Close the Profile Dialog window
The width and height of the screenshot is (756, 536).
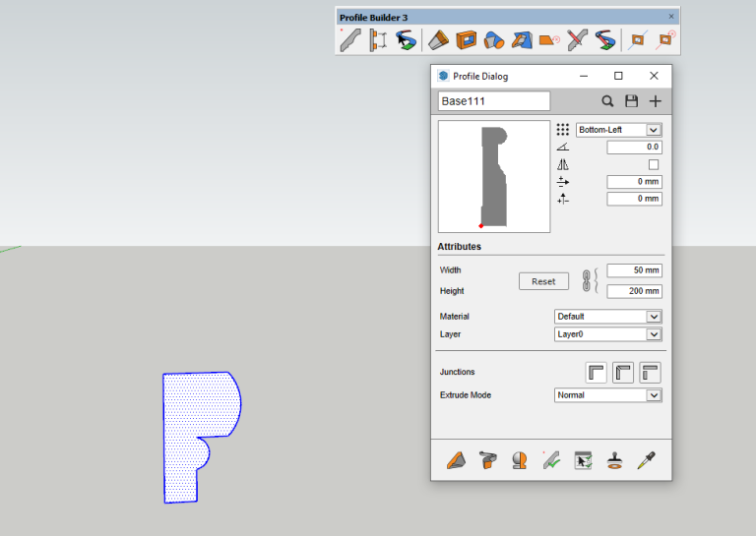tap(654, 76)
